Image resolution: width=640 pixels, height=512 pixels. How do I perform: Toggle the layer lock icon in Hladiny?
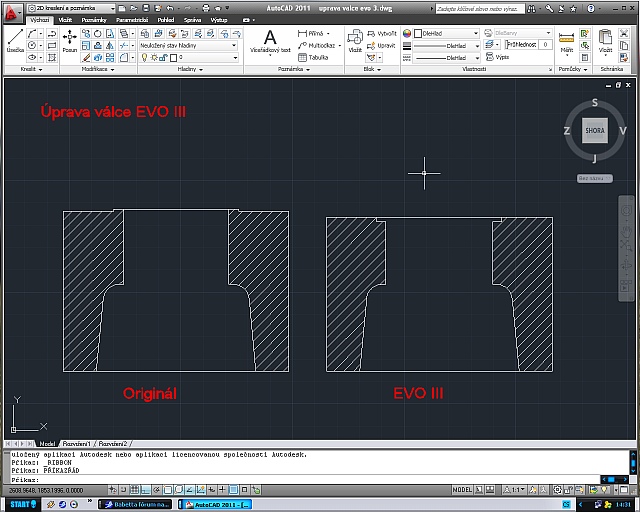[163, 58]
